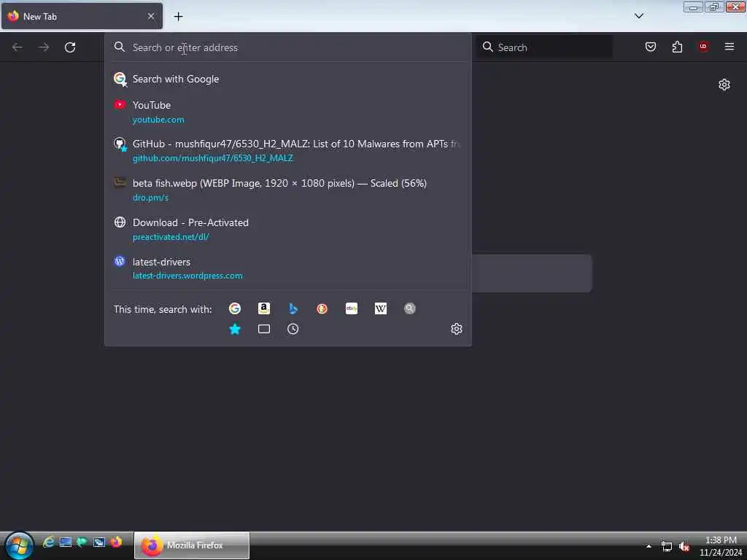Launch Firefox from quick launch icon

coord(116,542)
